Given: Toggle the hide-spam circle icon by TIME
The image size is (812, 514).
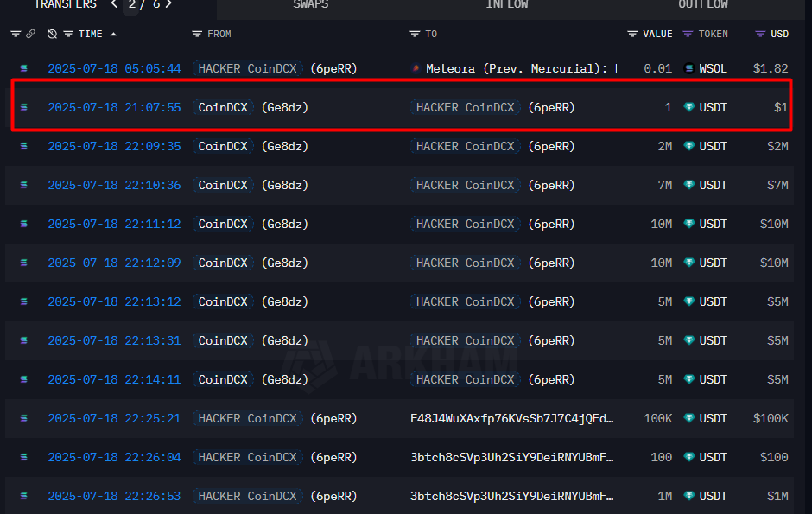Looking at the screenshot, I should [52, 34].
